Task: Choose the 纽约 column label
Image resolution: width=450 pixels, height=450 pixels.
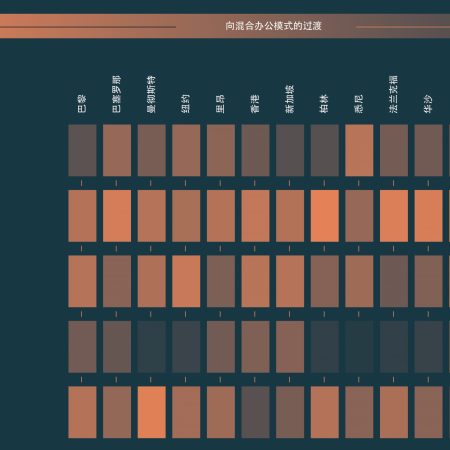Action: (186, 104)
